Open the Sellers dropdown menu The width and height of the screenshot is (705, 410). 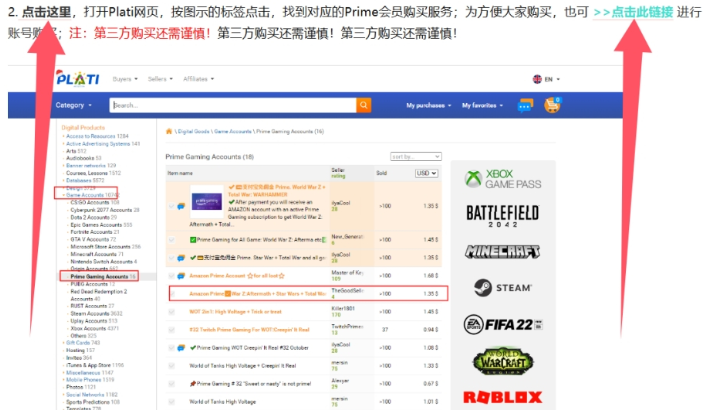click(160, 79)
